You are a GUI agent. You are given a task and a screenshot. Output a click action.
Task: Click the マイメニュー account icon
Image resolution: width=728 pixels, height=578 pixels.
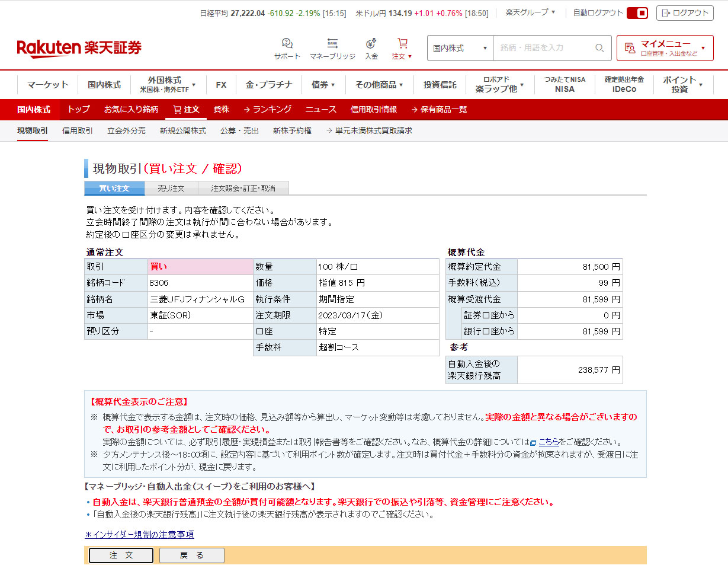[630, 48]
